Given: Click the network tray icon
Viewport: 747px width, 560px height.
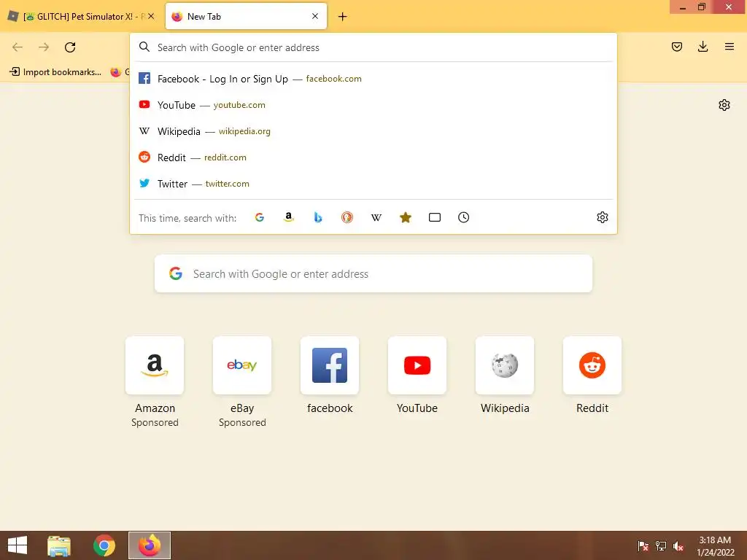Looking at the screenshot, I should (x=661, y=546).
